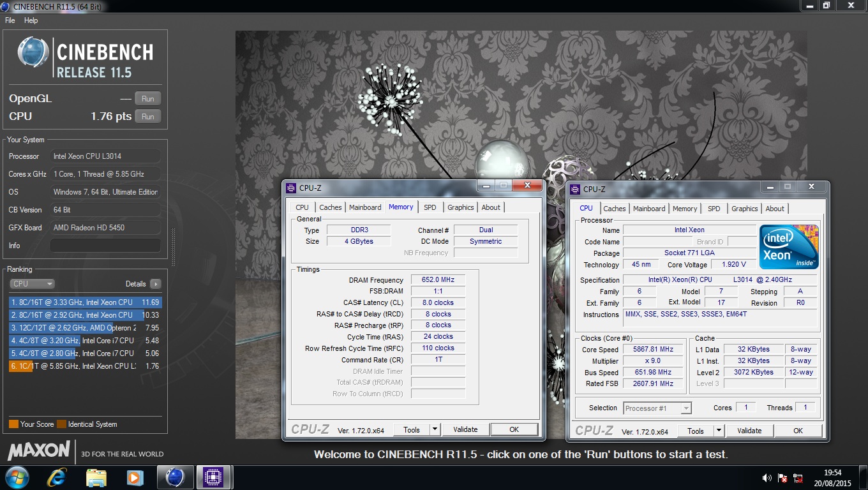Expand Tools dropdown arrow in memory CPU-Z window

435,429
